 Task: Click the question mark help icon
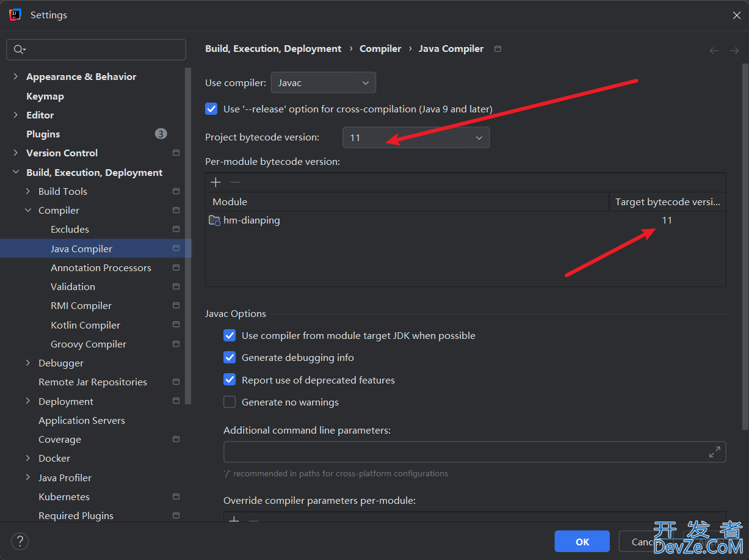[20, 541]
